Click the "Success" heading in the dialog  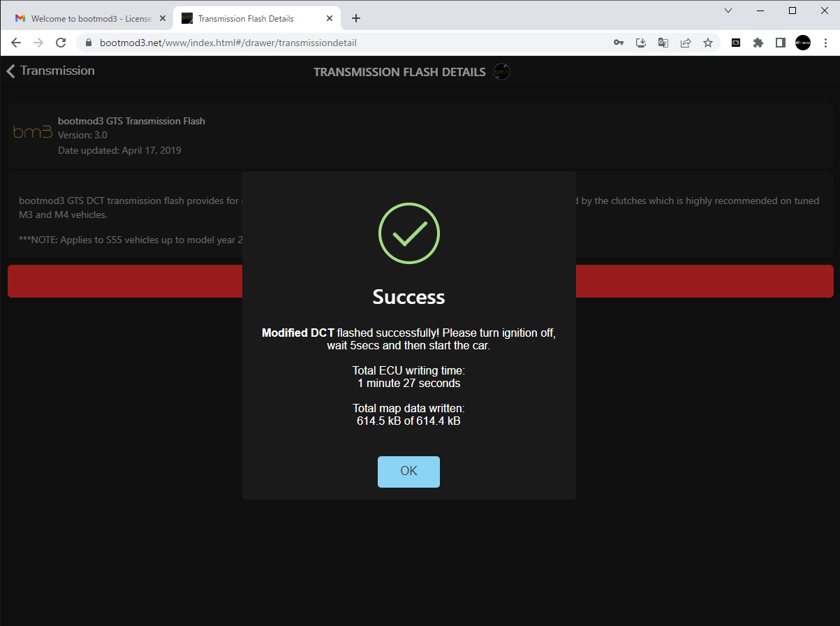[408, 297]
